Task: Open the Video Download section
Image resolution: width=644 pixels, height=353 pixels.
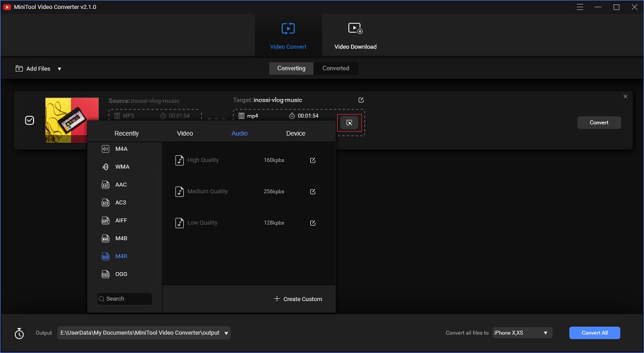Action: [356, 36]
